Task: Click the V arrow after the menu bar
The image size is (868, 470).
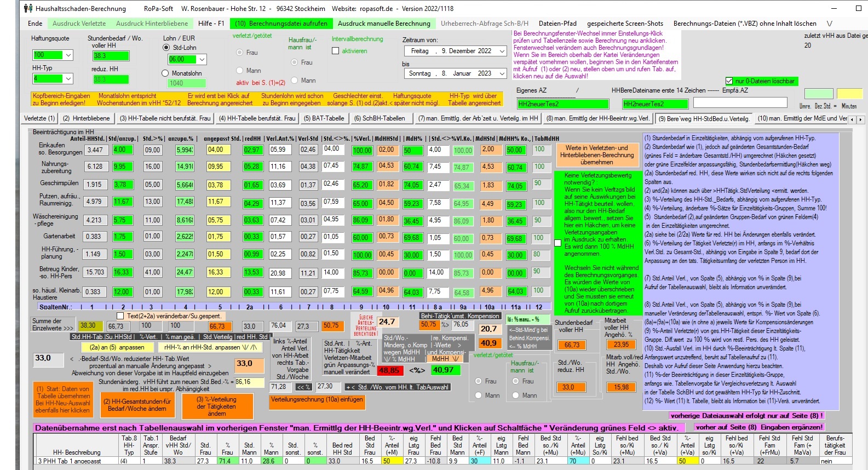Action: [x=830, y=24]
